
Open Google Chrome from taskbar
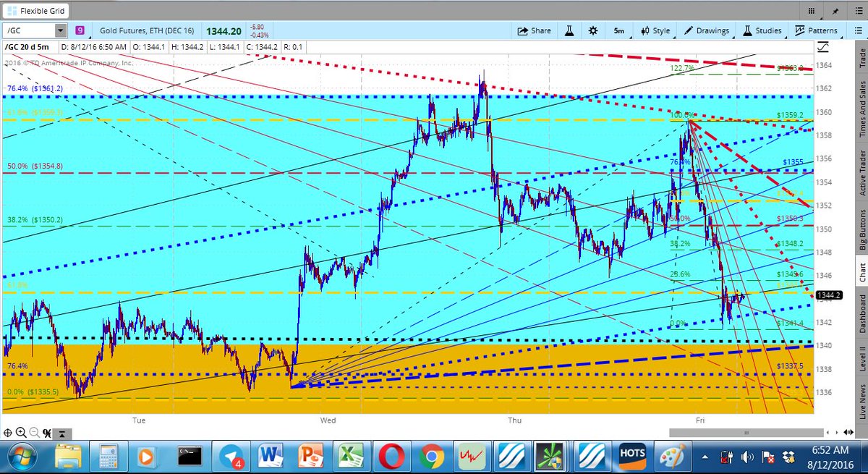[432, 457]
